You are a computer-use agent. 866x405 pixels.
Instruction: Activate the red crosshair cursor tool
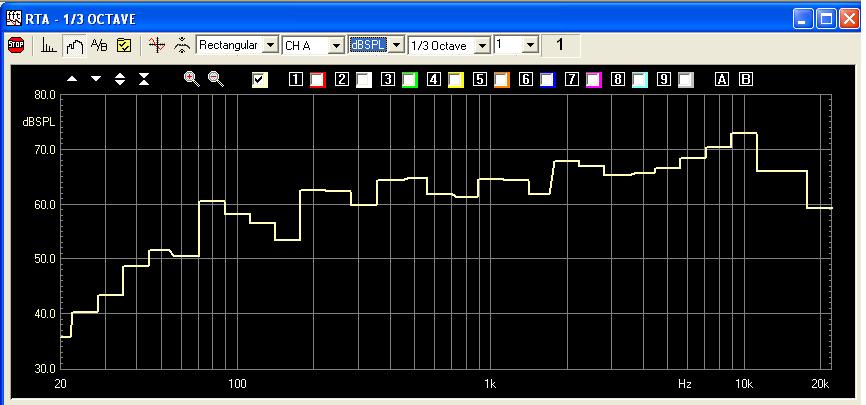tap(155, 45)
